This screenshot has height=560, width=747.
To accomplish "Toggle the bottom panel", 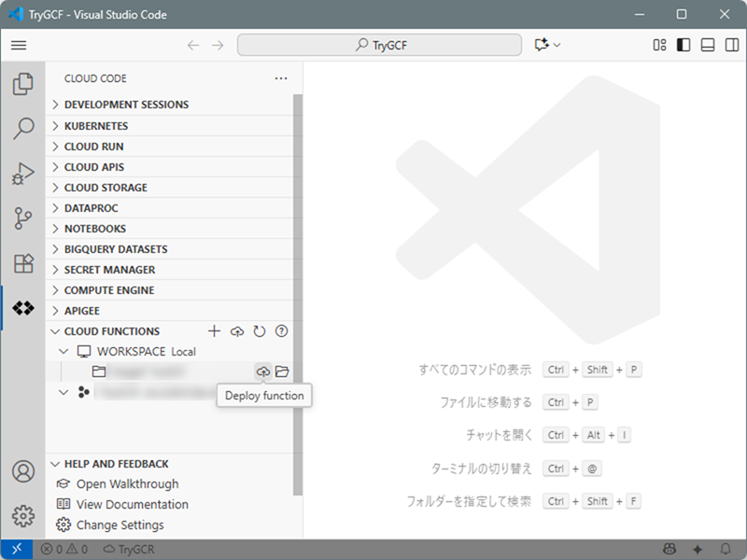I will coord(708,45).
